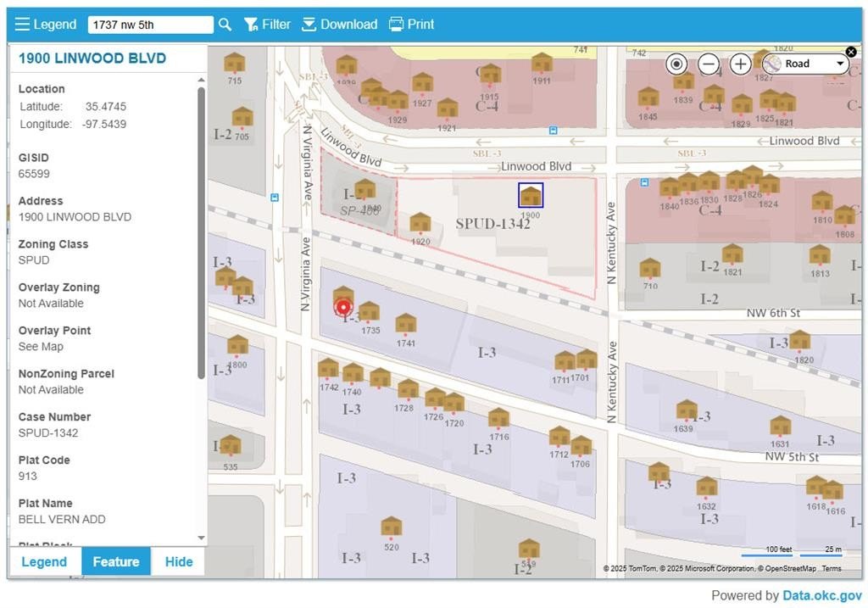
Task: Toggle the hamburger Legend menu
Action: tap(45, 25)
